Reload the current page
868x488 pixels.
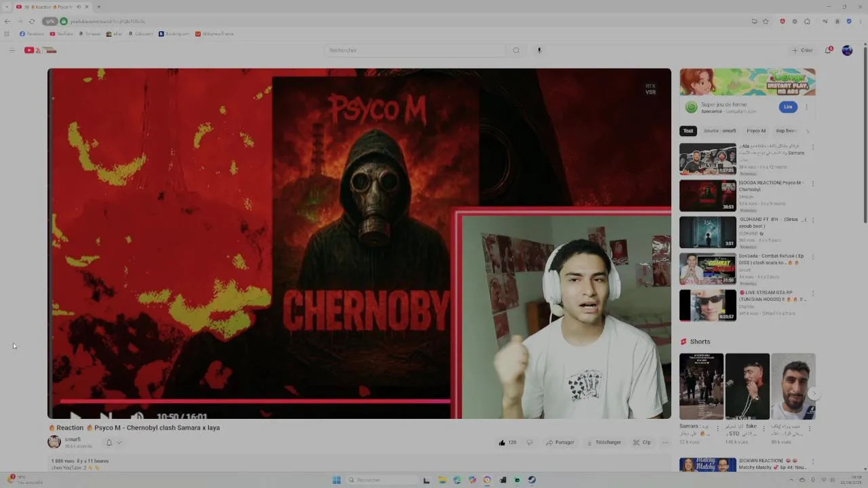click(x=31, y=21)
